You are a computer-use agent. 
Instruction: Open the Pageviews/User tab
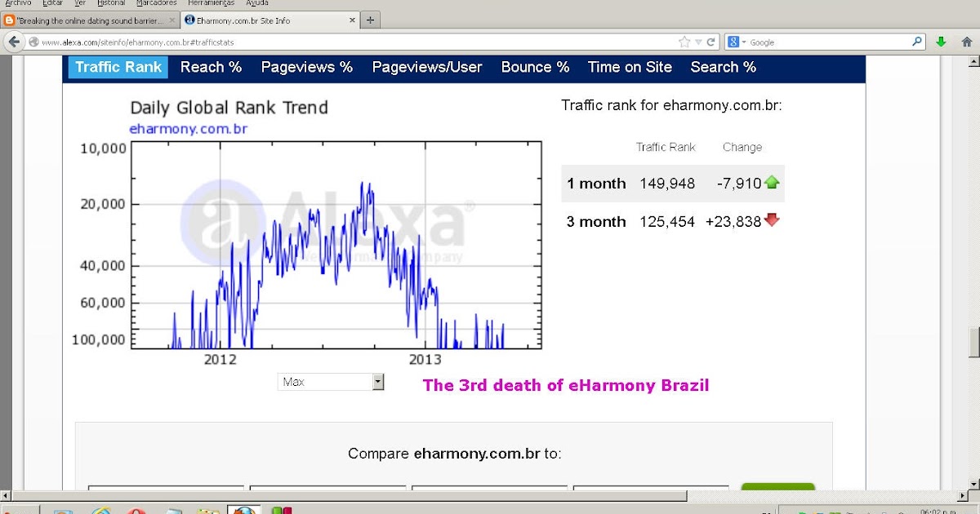pos(427,67)
